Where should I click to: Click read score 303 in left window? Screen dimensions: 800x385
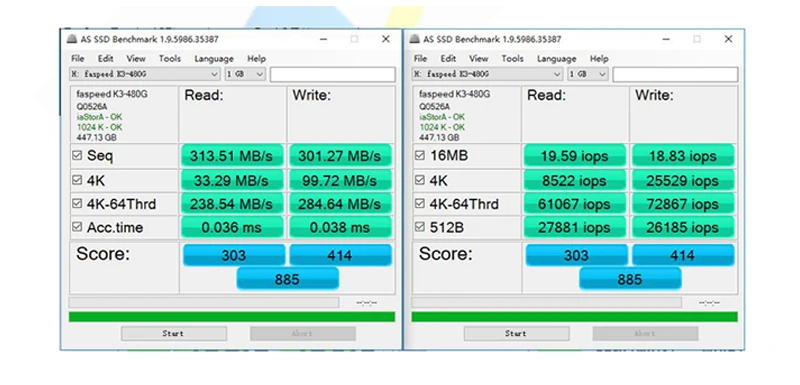click(x=234, y=255)
